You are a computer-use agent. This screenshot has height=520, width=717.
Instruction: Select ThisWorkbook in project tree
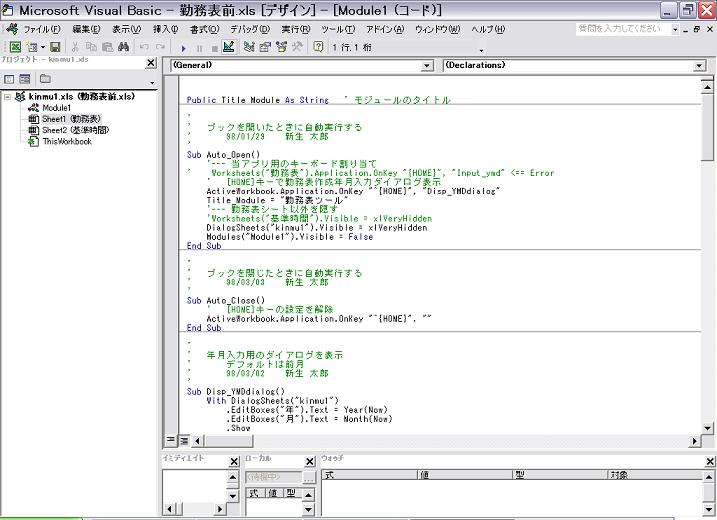pos(67,141)
